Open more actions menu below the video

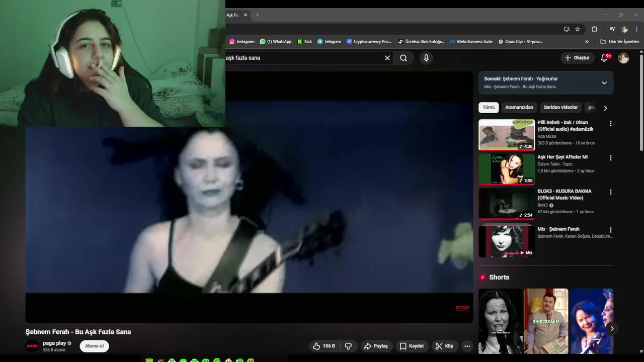click(467, 346)
